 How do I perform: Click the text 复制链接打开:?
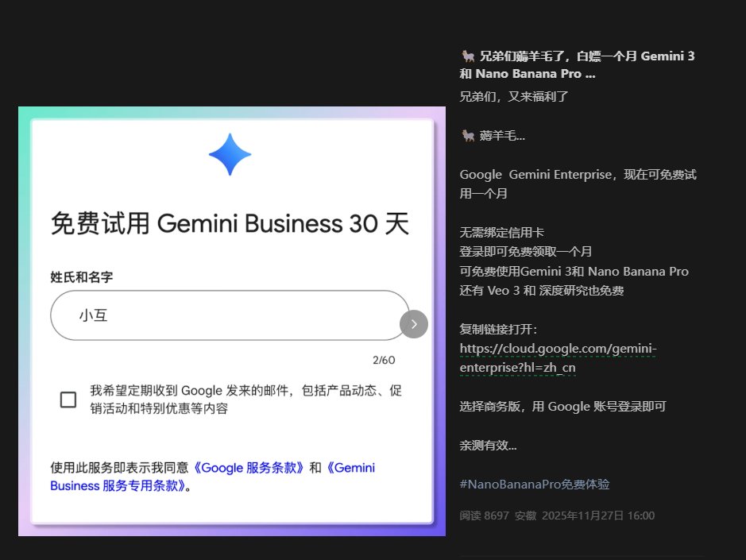[498, 329]
